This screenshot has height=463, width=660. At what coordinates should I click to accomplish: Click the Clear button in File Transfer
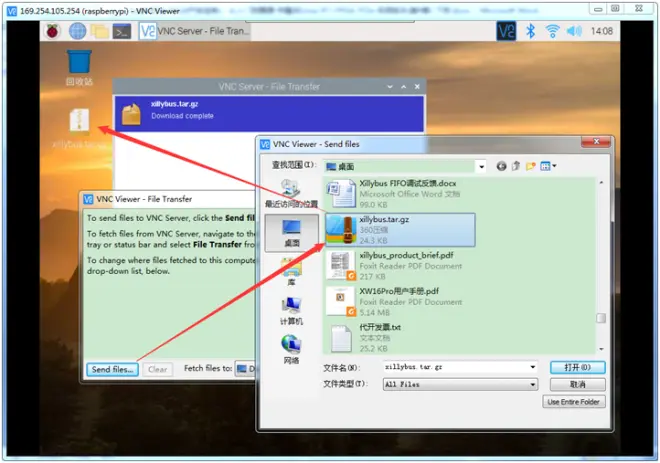pos(157,370)
